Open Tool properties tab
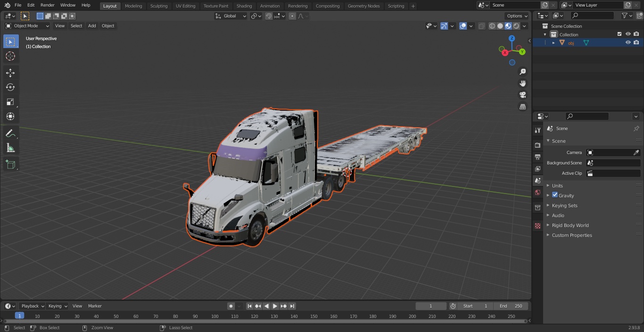This screenshot has height=332, width=644. (537, 130)
